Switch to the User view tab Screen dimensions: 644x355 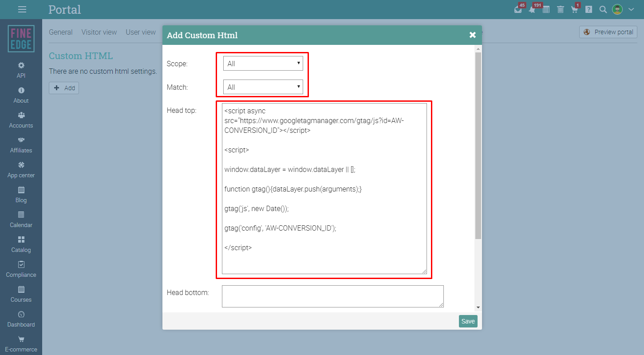[141, 32]
